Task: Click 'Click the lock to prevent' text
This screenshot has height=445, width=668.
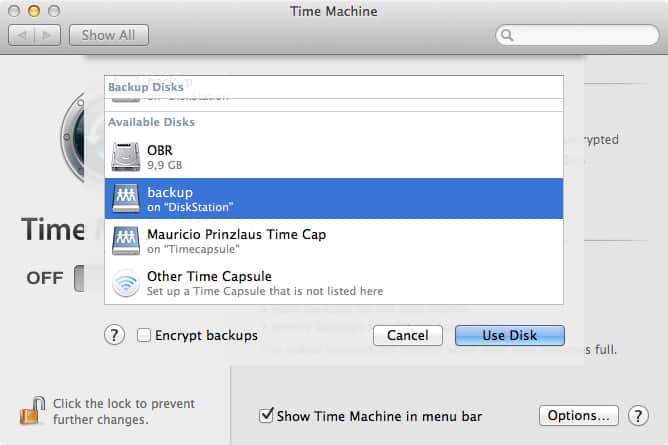Action: [x=124, y=403]
